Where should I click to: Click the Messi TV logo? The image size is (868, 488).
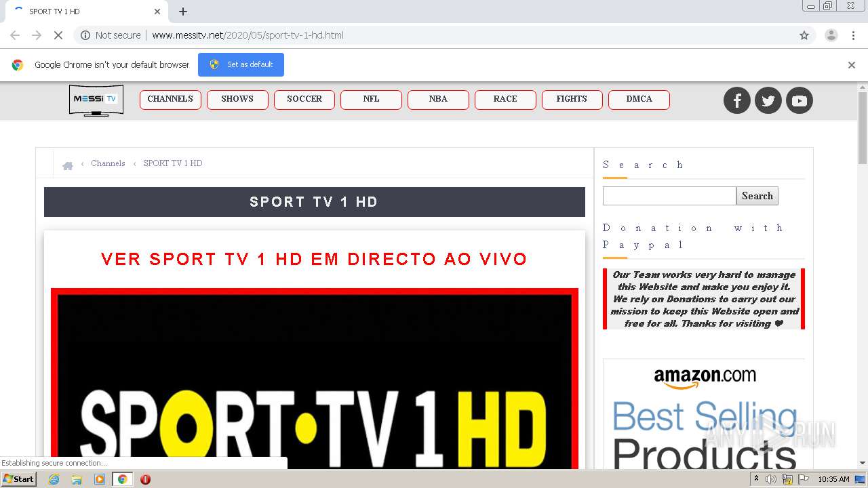coord(96,100)
